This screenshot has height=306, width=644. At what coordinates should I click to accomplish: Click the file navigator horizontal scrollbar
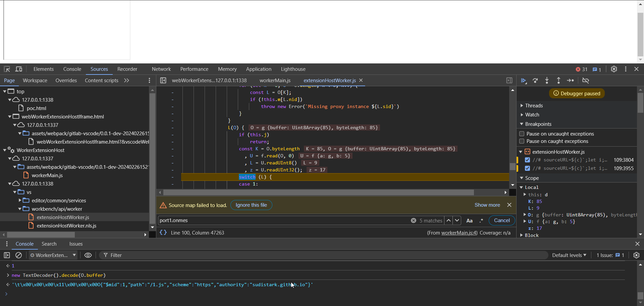41,235
